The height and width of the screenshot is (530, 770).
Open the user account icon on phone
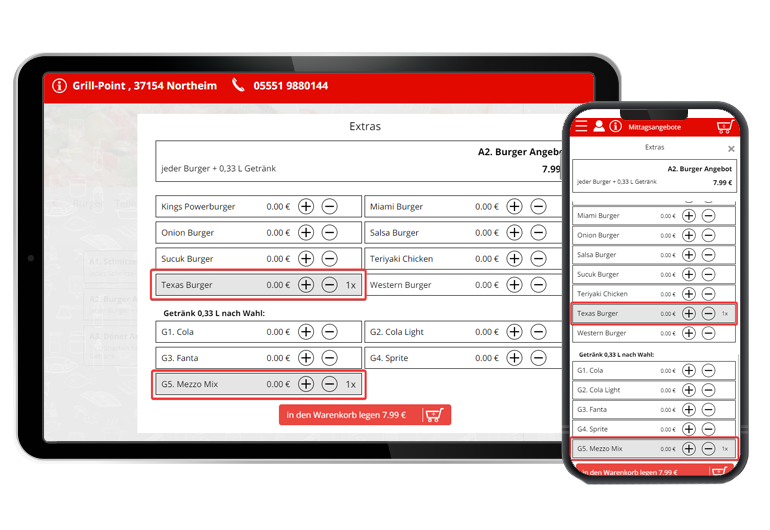tap(599, 126)
